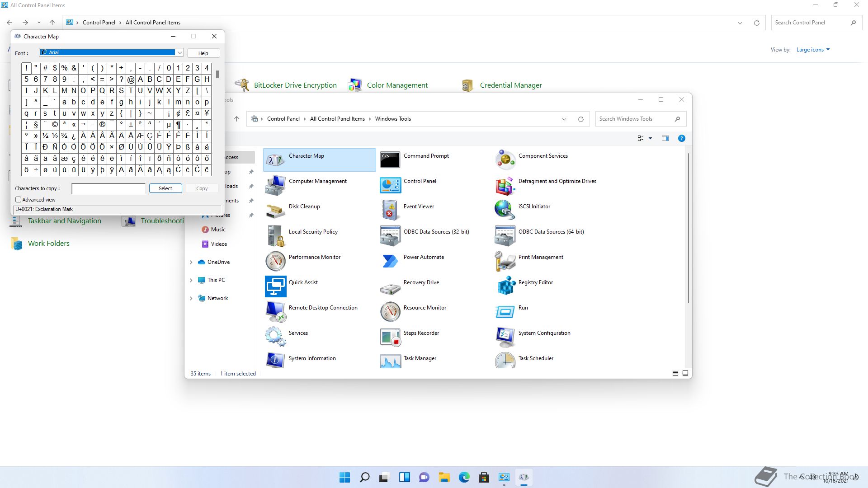This screenshot has height=488, width=868.
Task: Open Disk Cleanup icon
Action: coord(275,211)
